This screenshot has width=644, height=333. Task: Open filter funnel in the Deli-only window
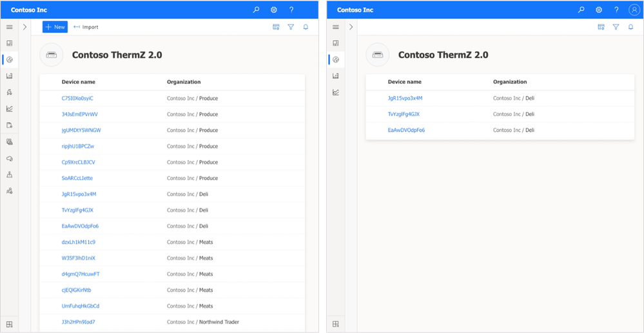pyautogui.click(x=616, y=27)
